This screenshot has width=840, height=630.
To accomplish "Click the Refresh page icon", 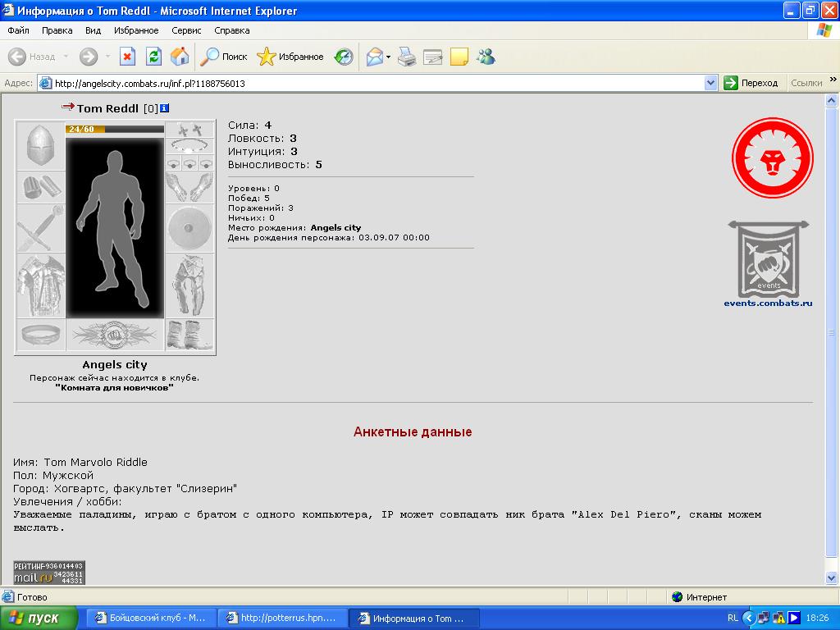I will tap(153, 57).
